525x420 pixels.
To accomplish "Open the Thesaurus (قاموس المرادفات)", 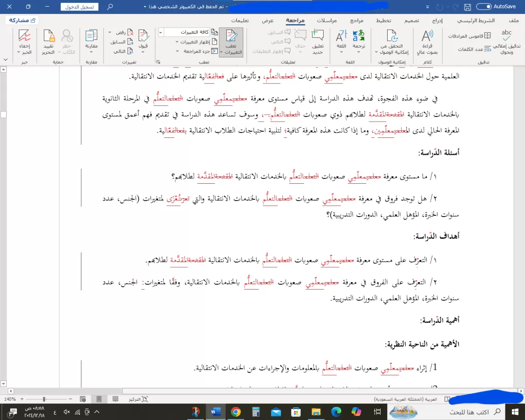I will click(x=469, y=36).
